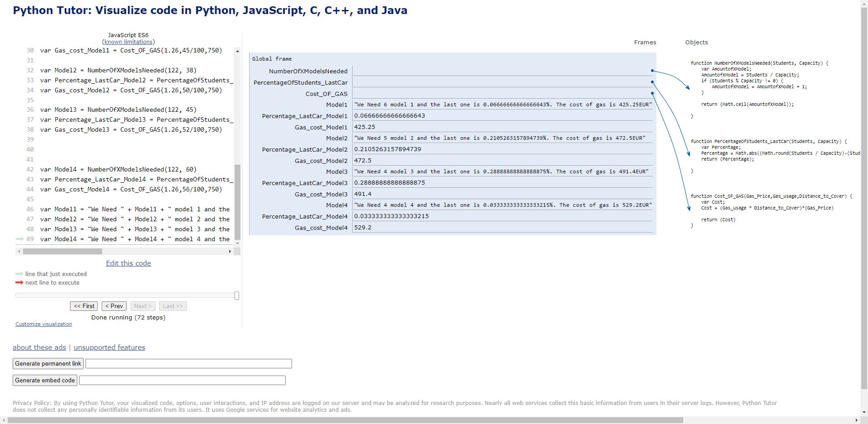868x424 pixels.
Task: Click the Generate permanent link button
Action: 48,364
